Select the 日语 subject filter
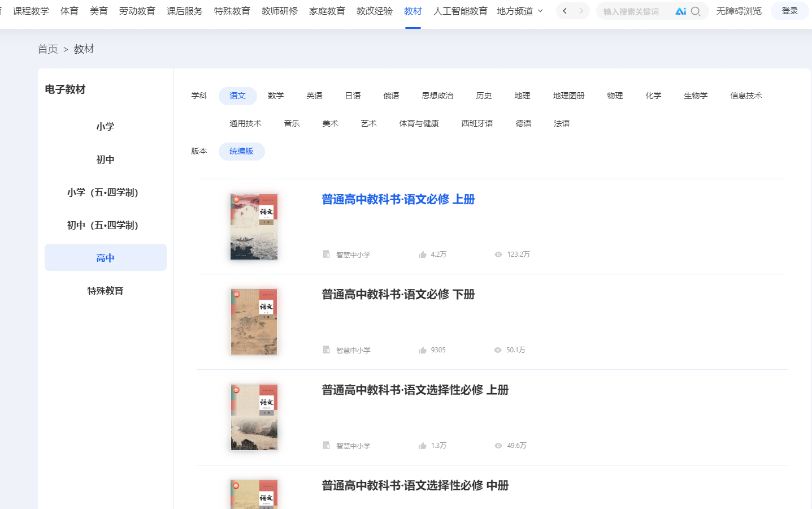Screen dimensions: 812x509 (x=353, y=96)
